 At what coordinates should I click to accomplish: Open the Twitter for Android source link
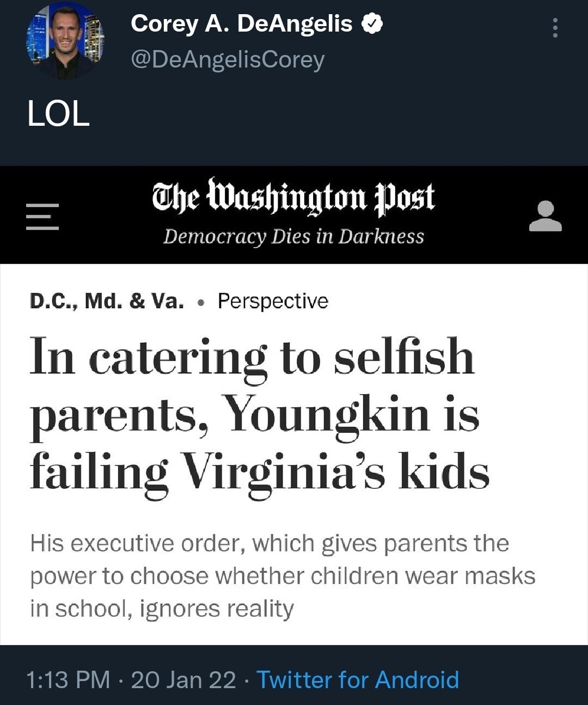click(x=358, y=680)
